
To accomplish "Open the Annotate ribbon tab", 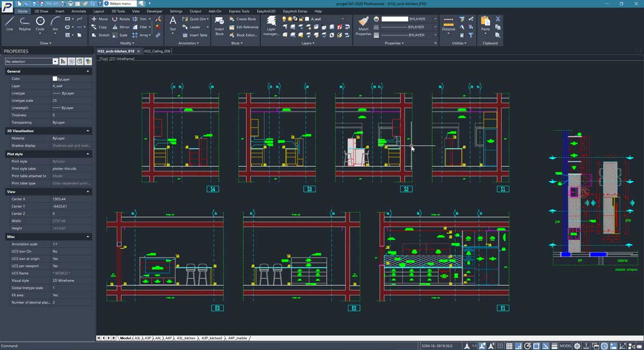I will click(78, 11).
